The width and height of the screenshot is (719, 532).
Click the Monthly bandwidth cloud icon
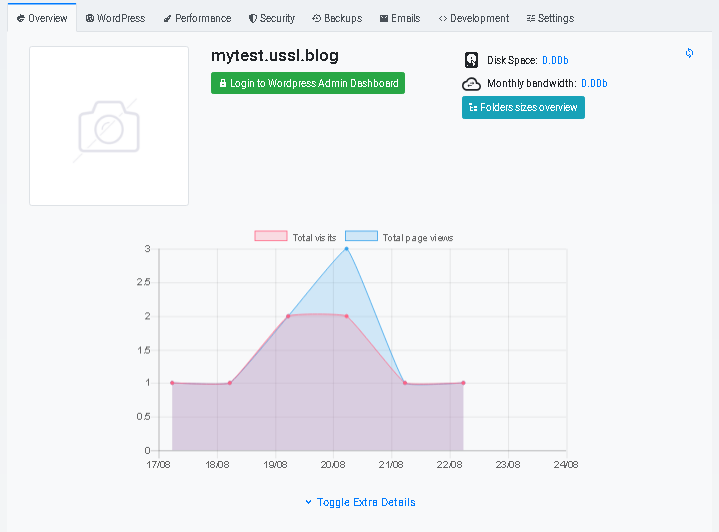point(471,84)
